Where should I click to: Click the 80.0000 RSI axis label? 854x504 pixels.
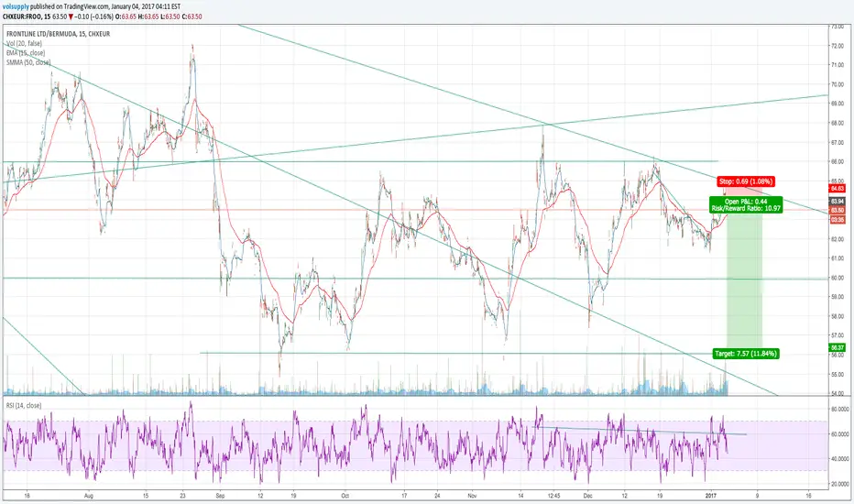(839, 409)
